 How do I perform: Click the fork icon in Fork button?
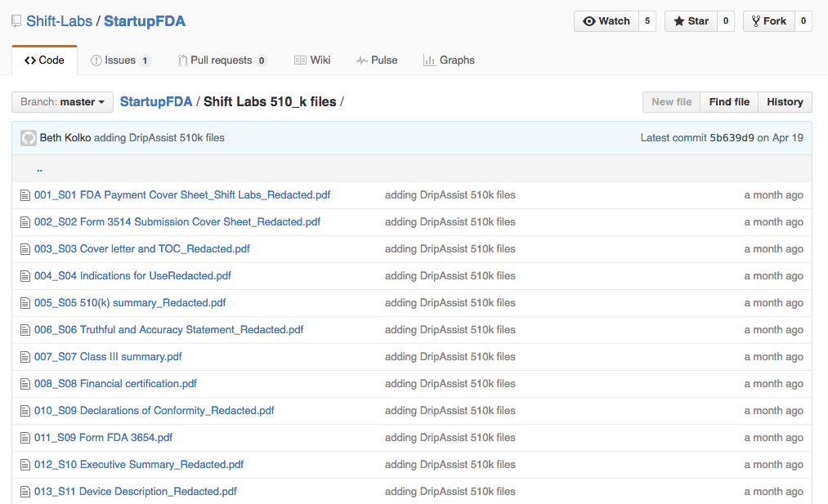(756, 21)
